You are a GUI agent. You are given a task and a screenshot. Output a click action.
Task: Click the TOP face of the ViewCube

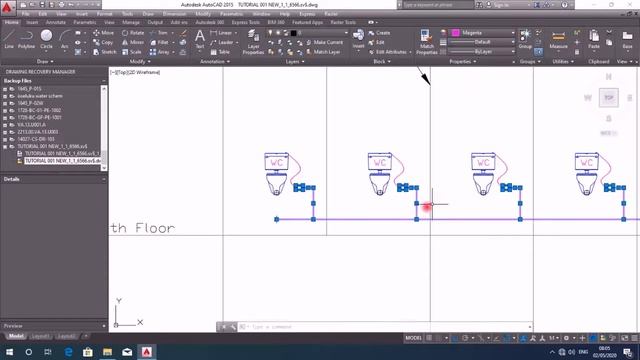pos(609,98)
